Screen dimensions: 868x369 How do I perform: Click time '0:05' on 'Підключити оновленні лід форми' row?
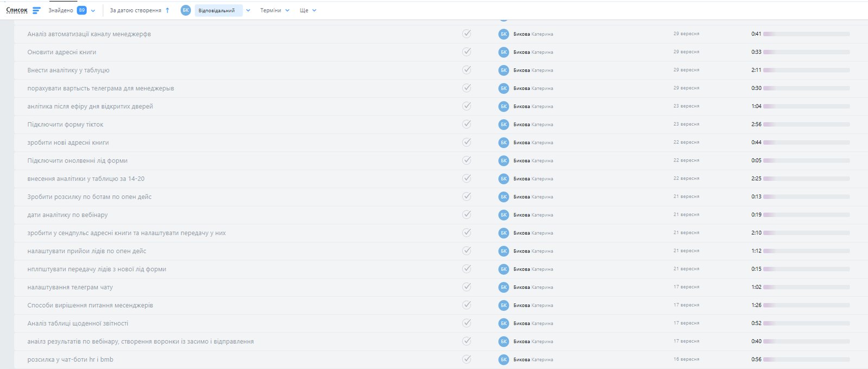[756, 161]
